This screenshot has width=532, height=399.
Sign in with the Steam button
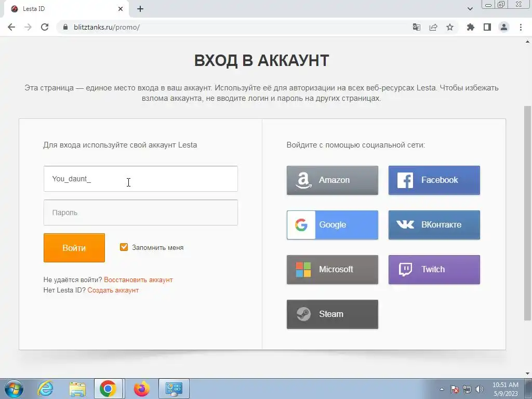(332, 314)
